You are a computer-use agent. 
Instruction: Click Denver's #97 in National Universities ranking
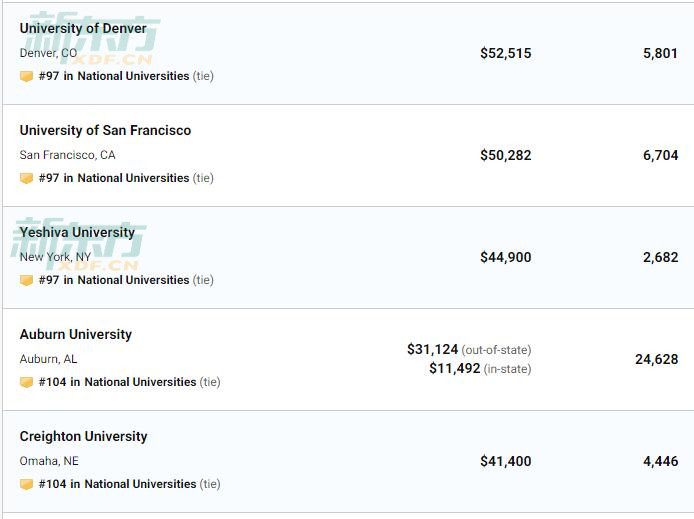point(114,76)
